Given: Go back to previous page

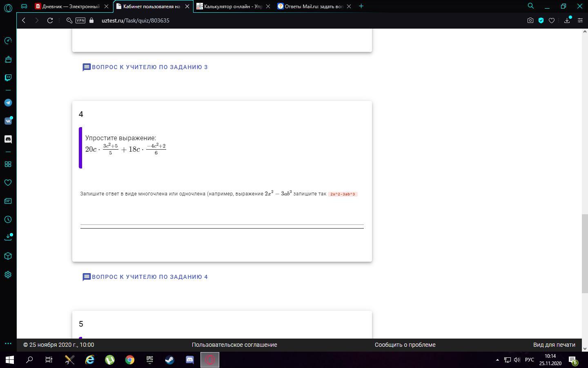Looking at the screenshot, I should click(24, 20).
